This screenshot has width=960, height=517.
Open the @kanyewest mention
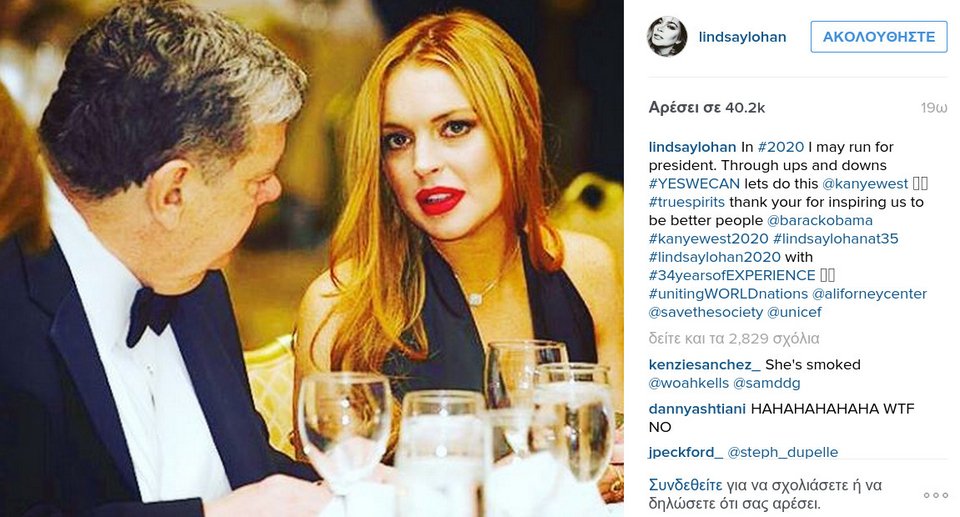pos(865,184)
